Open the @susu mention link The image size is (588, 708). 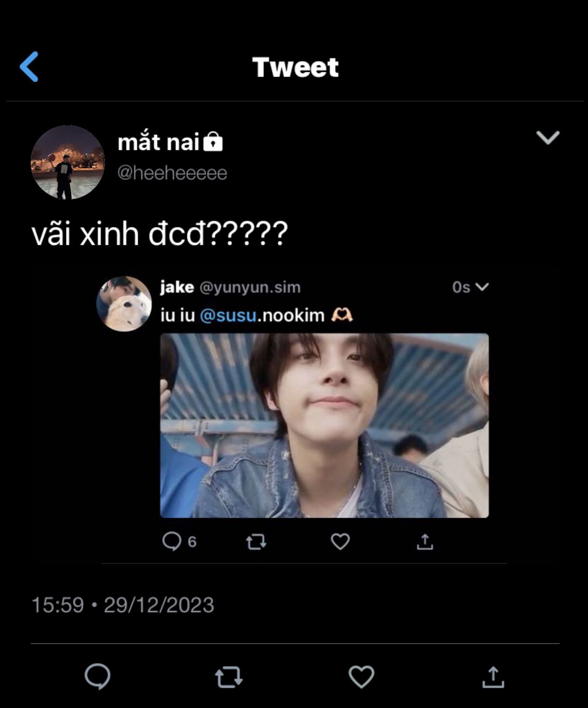tap(228, 315)
